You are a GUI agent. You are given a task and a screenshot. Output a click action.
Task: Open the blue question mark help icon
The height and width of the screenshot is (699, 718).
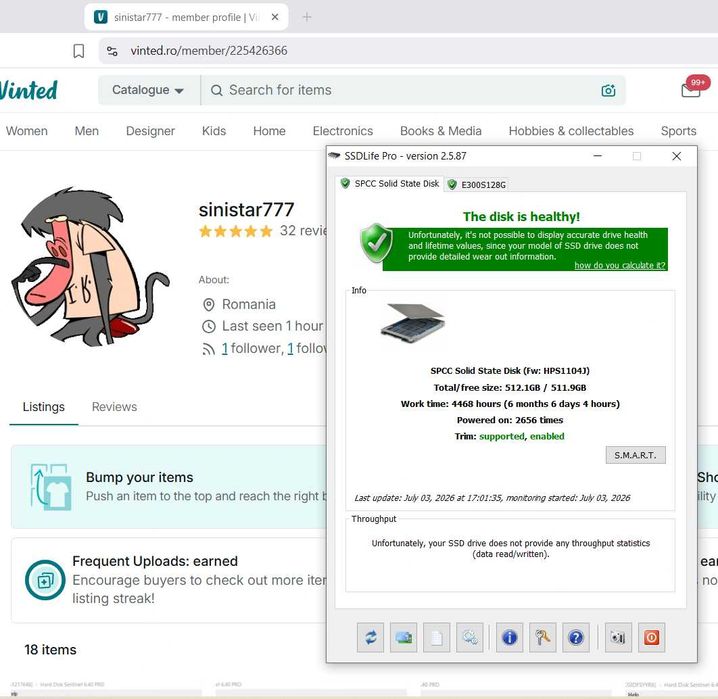(x=576, y=637)
